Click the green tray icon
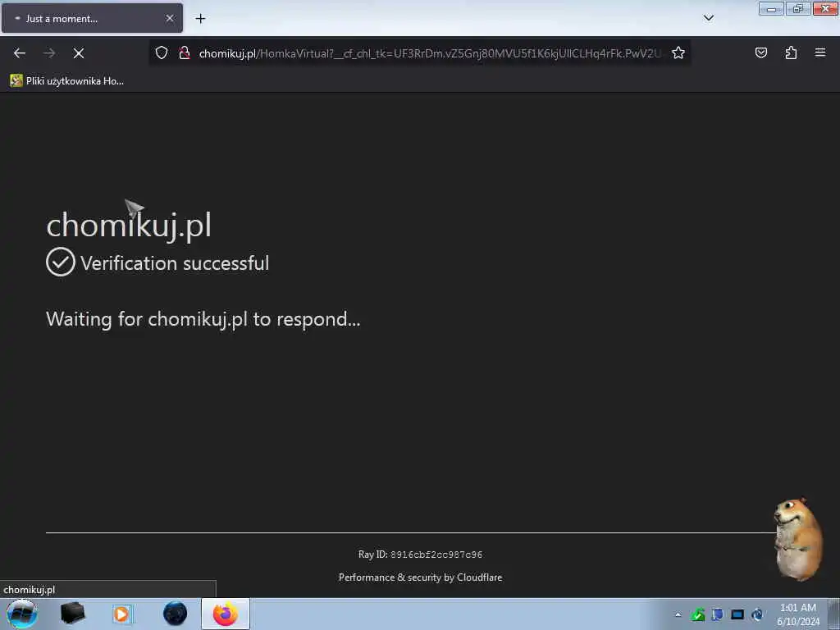 pyautogui.click(x=697, y=615)
